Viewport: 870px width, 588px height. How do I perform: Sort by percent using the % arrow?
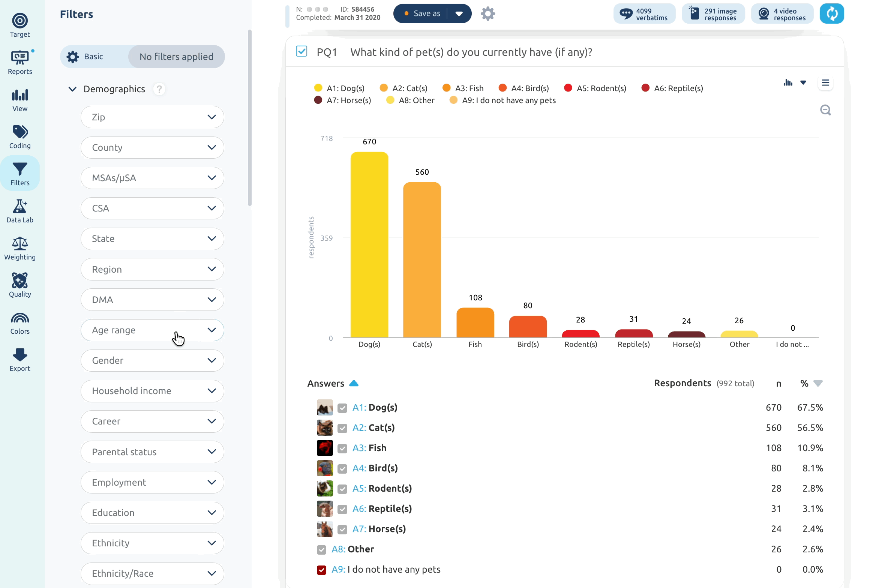coord(818,383)
